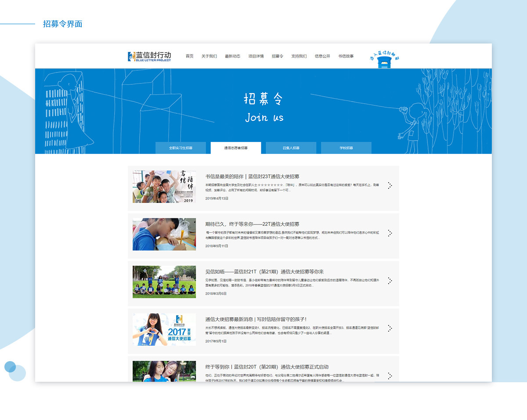Switch to 召集人招募 tab
Viewport: 527px width, 420px height.
(291, 148)
